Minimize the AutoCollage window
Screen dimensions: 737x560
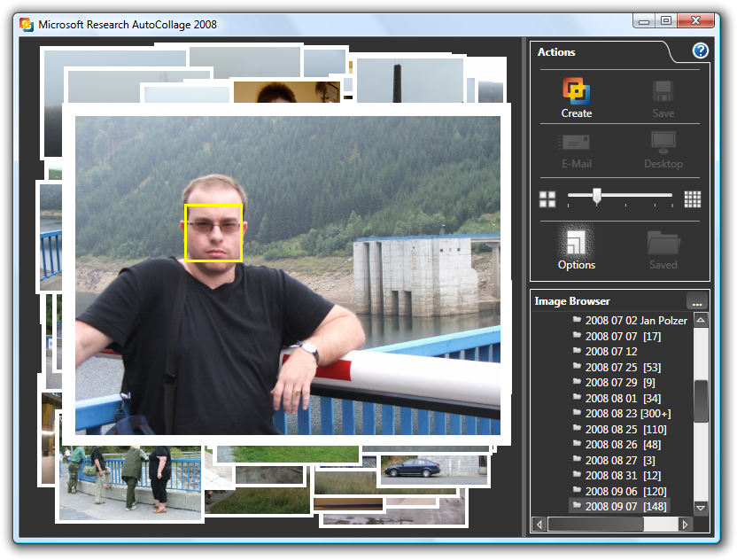[643, 21]
